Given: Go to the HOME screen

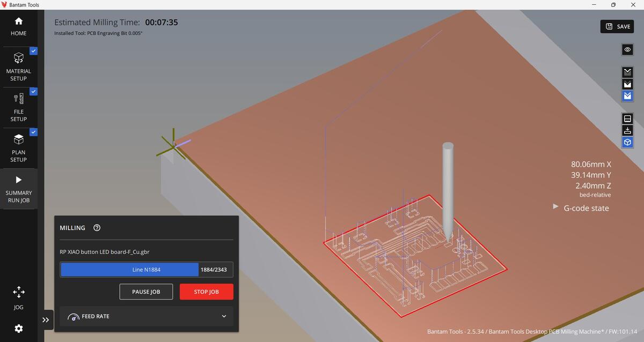Looking at the screenshot, I should [x=18, y=27].
